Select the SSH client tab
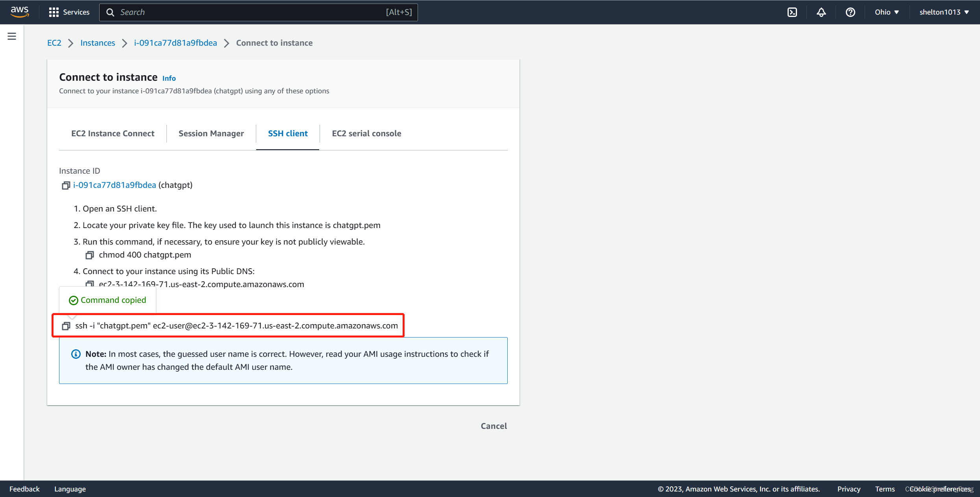Screen dimensions: 980x497 [288, 134]
